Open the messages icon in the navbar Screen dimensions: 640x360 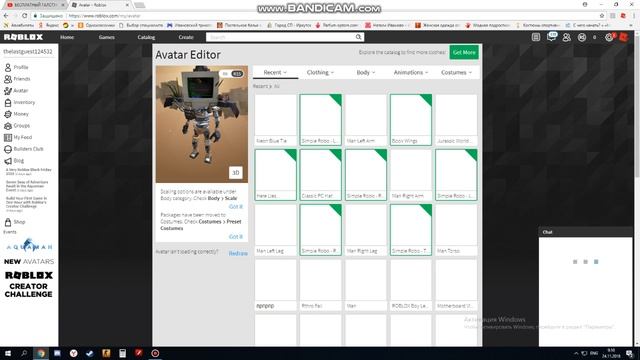pyautogui.click(x=551, y=37)
